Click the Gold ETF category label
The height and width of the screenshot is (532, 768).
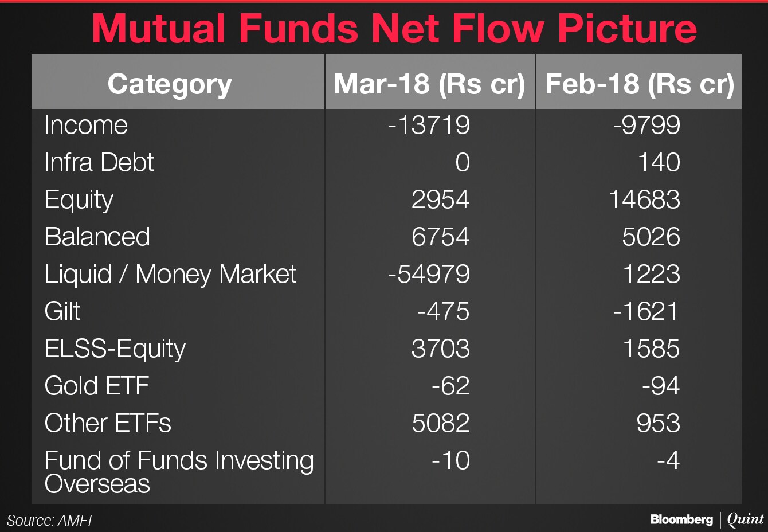pyautogui.click(x=97, y=386)
